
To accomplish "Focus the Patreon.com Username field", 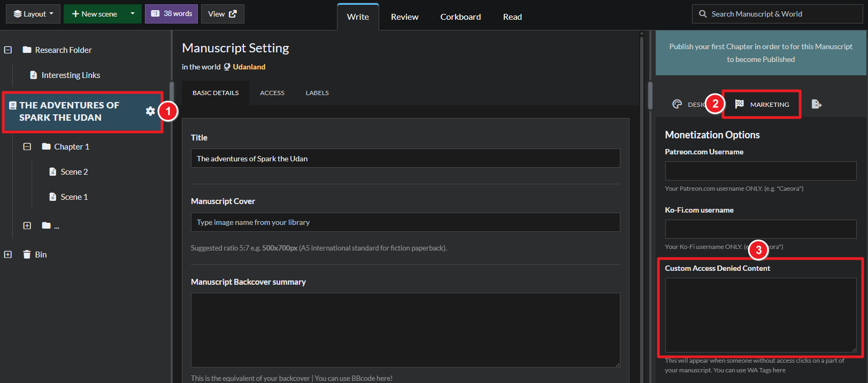I will point(761,171).
